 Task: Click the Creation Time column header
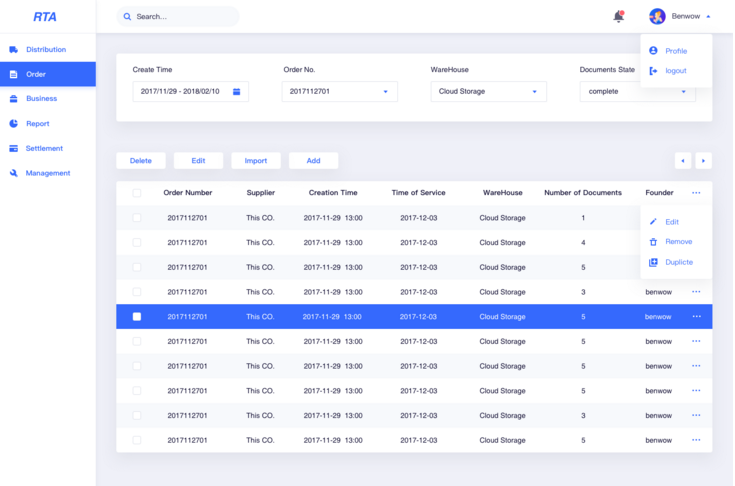coord(333,193)
